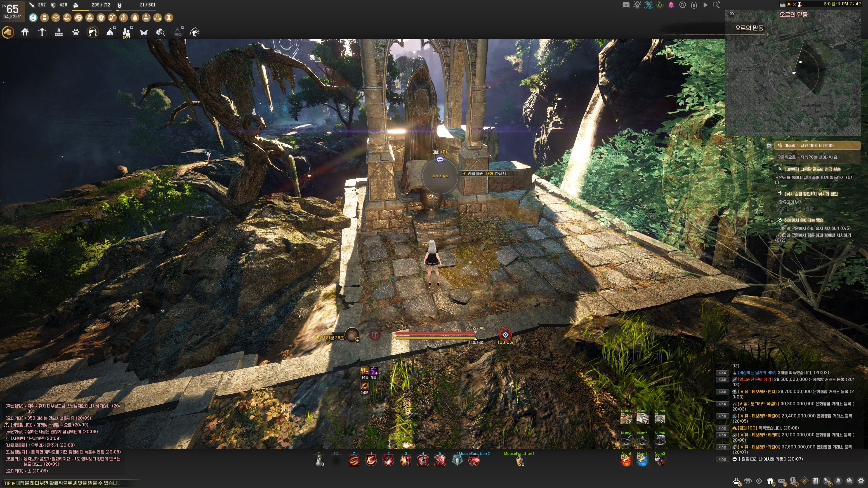
Task: Click the 비상하는 날개의 비약 item link in log
Action: point(757,373)
